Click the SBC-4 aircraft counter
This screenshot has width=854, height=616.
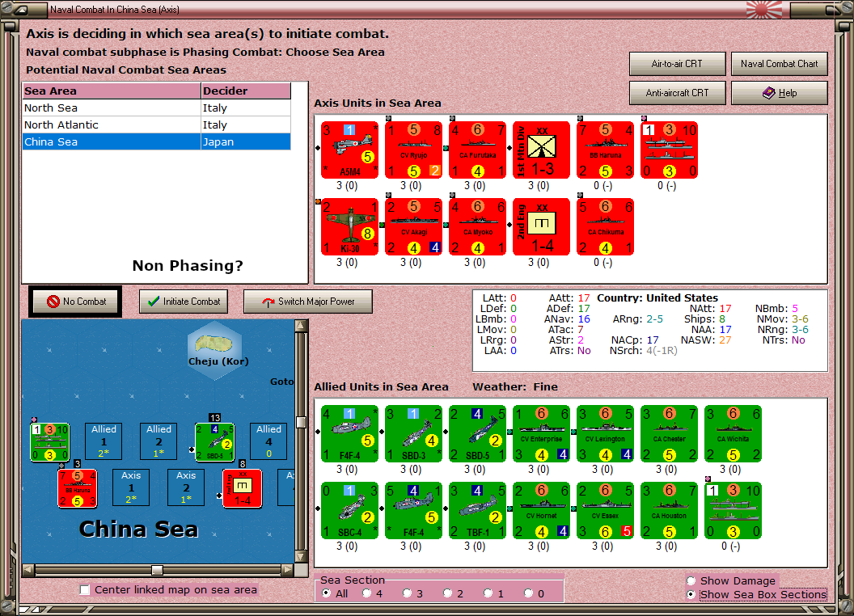coord(349,510)
